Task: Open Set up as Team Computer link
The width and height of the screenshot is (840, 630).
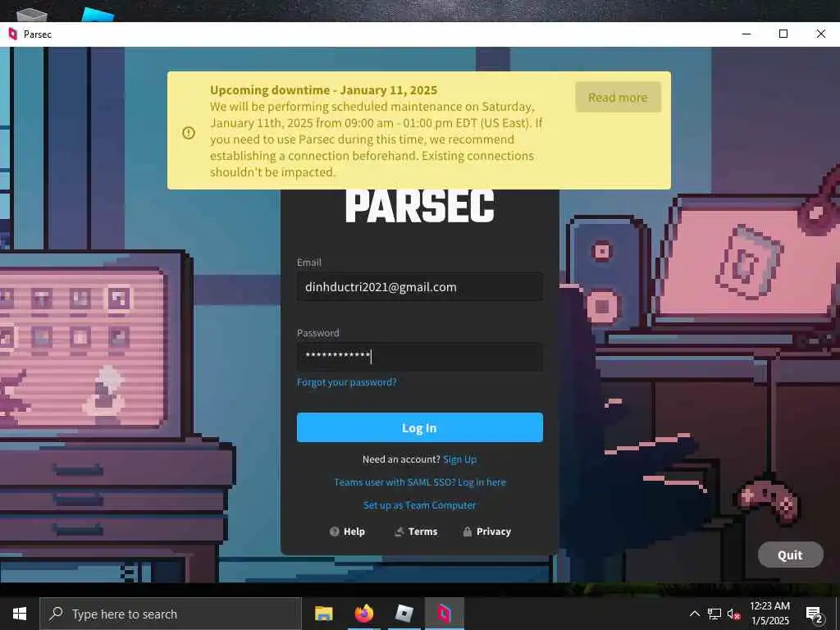Action: pyautogui.click(x=419, y=505)
